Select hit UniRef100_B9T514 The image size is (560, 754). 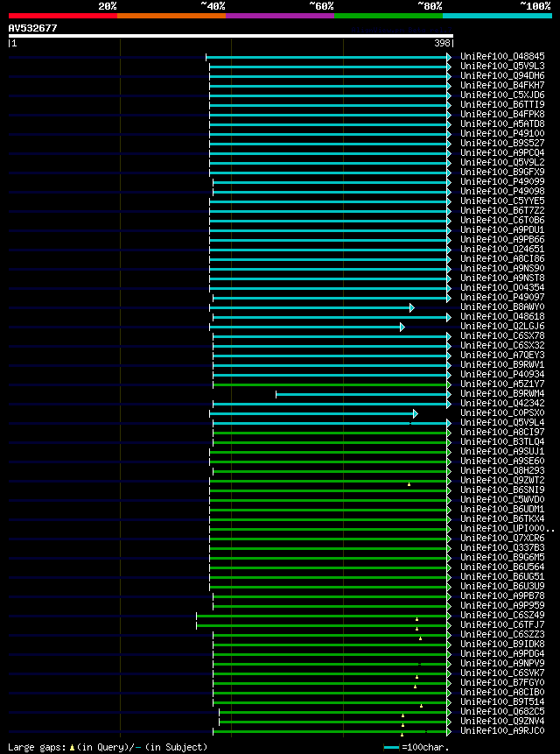502,701
